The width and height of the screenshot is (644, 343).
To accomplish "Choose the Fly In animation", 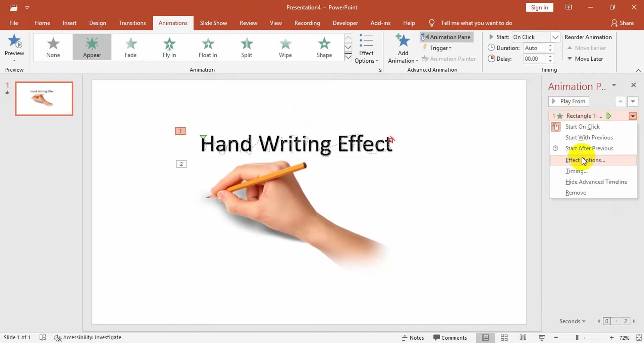I will pos(169,47).
